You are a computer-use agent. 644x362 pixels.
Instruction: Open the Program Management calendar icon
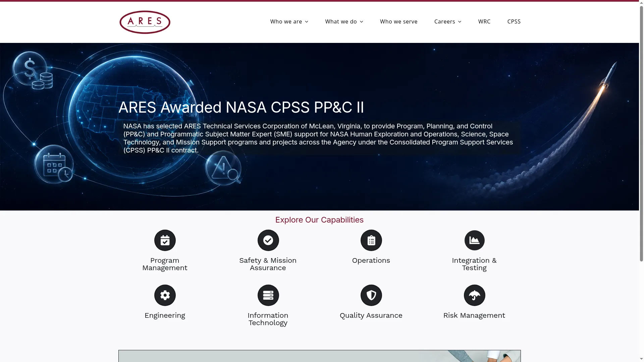pos(165,240)
